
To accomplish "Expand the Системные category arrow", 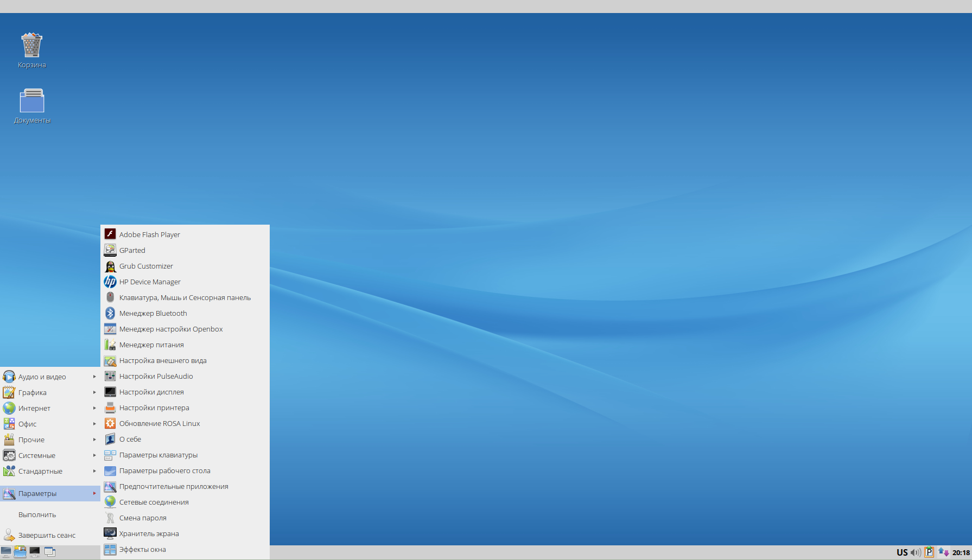I will pyautogui.click(x=94, y=455).
